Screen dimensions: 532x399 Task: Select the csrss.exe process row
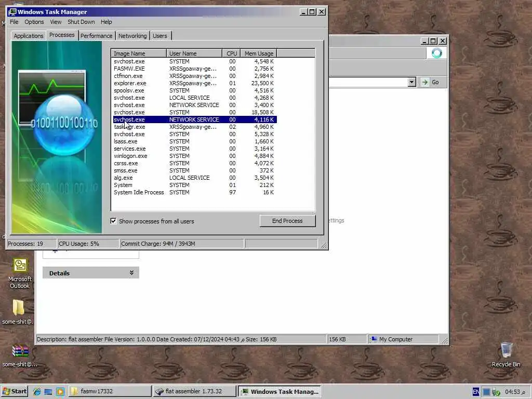coord(194,163)
